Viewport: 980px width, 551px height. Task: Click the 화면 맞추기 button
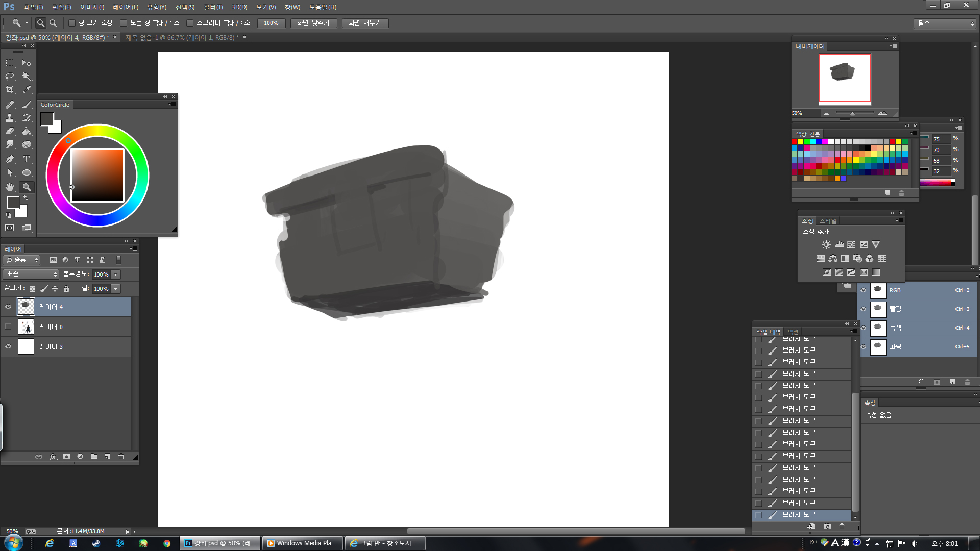coord(313,23)
